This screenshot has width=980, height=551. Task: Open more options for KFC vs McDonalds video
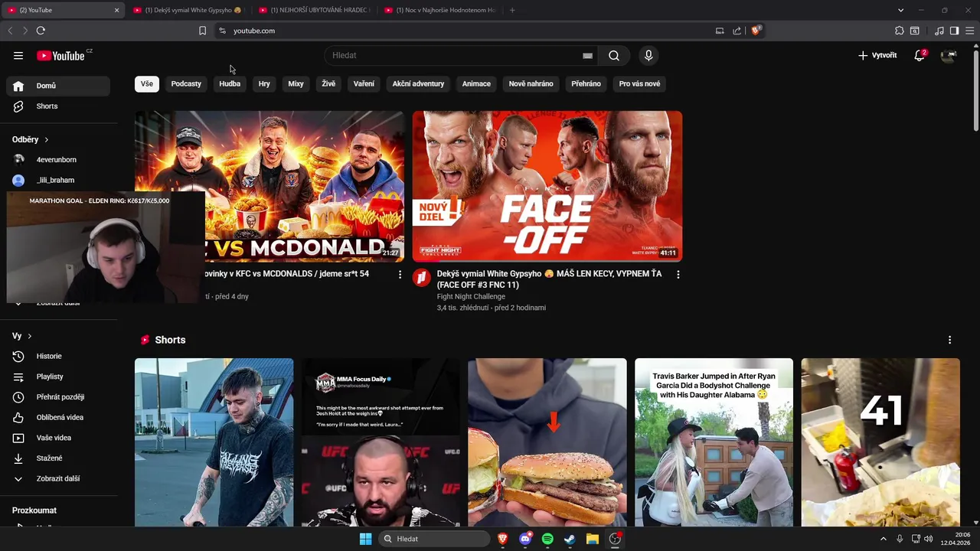click(x=400, y=274)
